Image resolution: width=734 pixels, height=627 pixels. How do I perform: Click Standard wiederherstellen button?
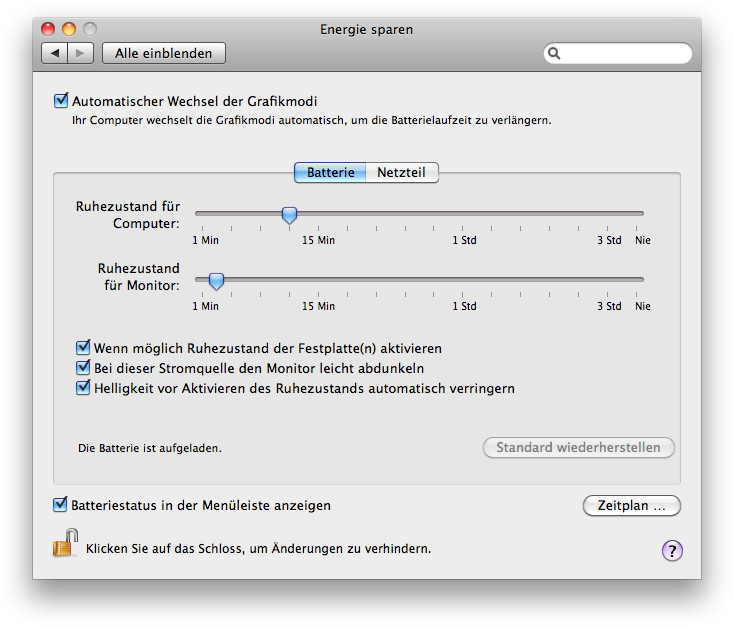click(579, 448)
